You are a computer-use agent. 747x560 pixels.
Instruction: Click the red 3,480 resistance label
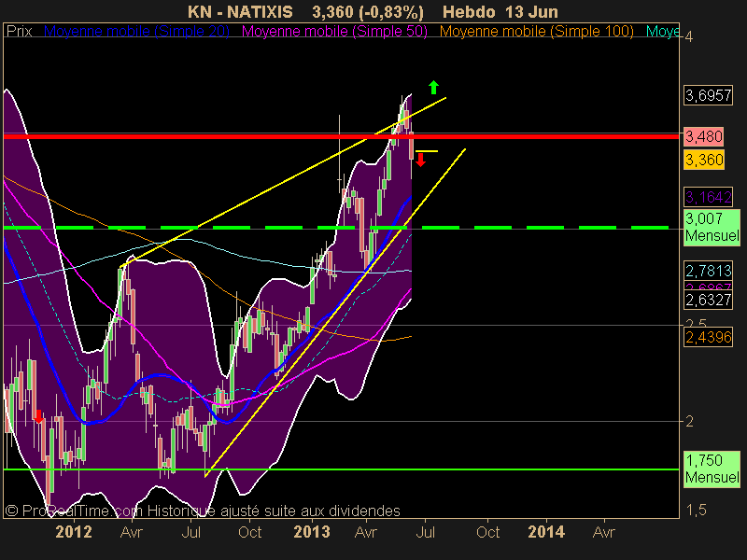pyautogui.click(x=704, y=136)
